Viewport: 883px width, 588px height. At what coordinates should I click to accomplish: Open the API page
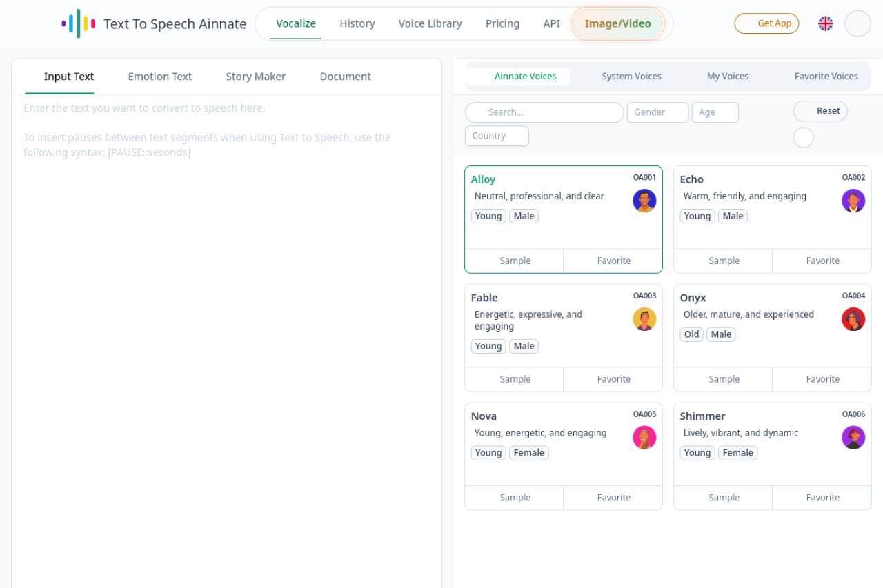click(552, 23)
